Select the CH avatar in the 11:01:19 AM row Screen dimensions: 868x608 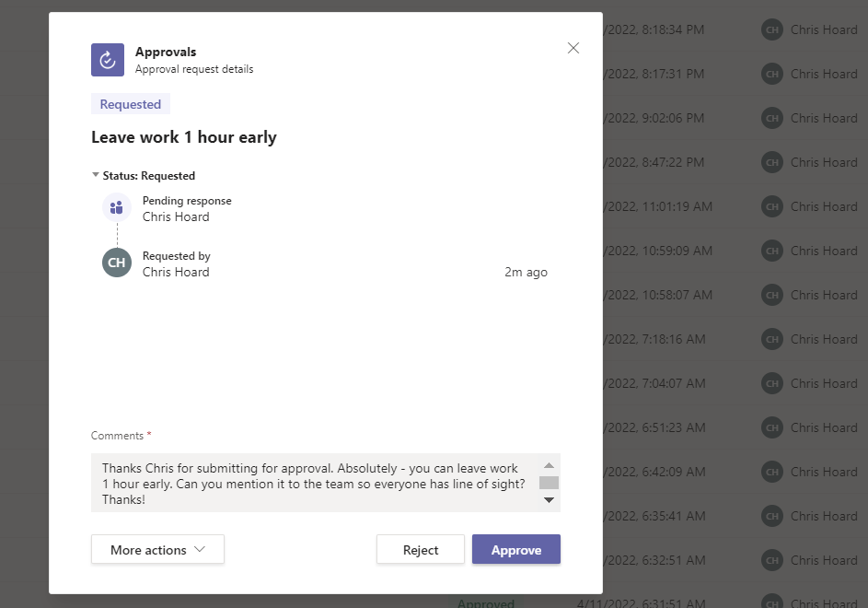(771, 206)
